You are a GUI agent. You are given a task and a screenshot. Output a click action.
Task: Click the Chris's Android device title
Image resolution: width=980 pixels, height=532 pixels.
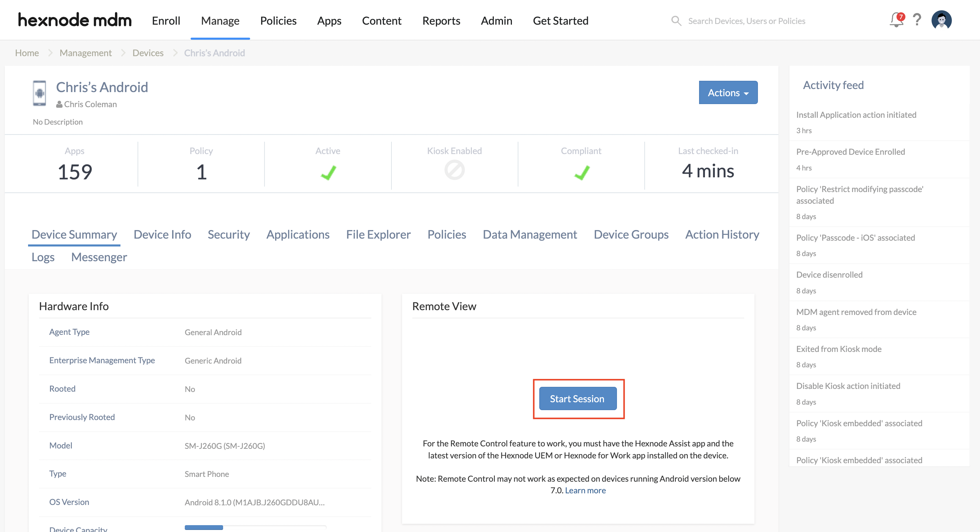point(102,87)
